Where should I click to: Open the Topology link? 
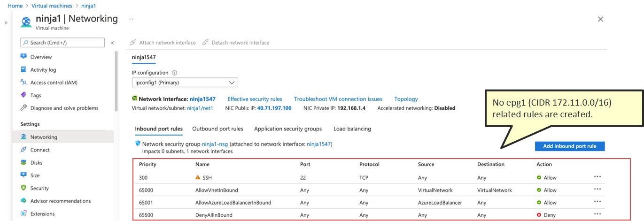point(406,99)
